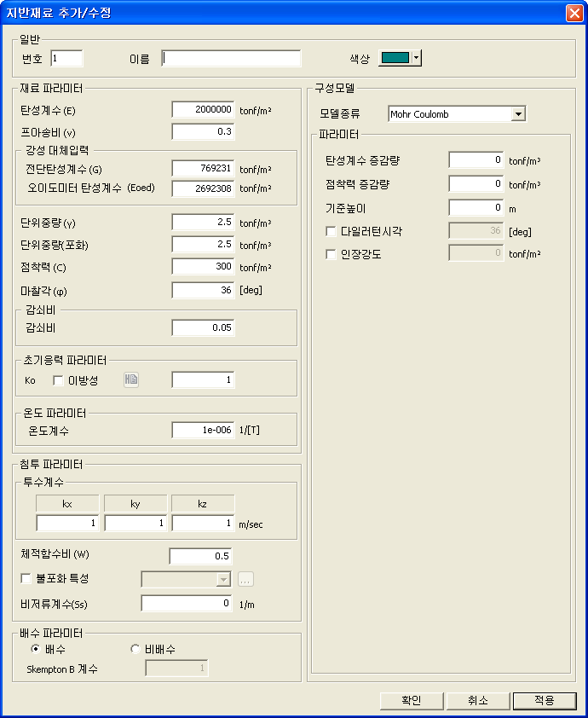This screenshot has height=718, width=588.
Task: Click the 탄성계수 (E) value field
Action: 203,110
